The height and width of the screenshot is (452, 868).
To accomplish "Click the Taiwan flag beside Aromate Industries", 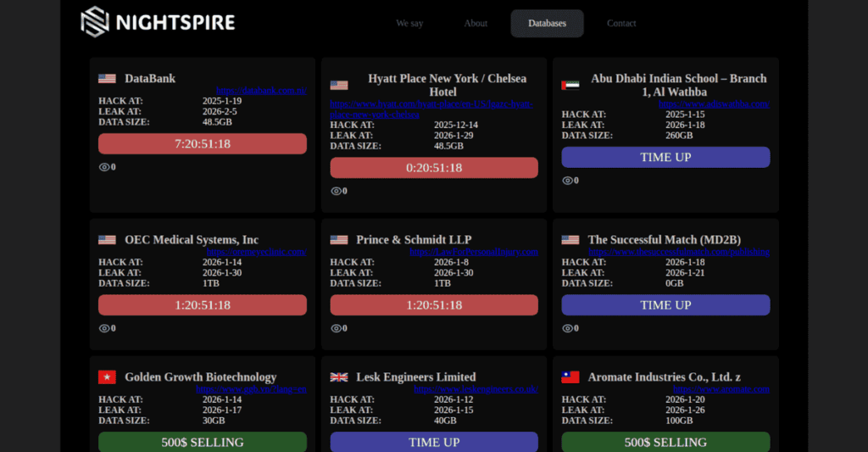I will pos(570,377).
